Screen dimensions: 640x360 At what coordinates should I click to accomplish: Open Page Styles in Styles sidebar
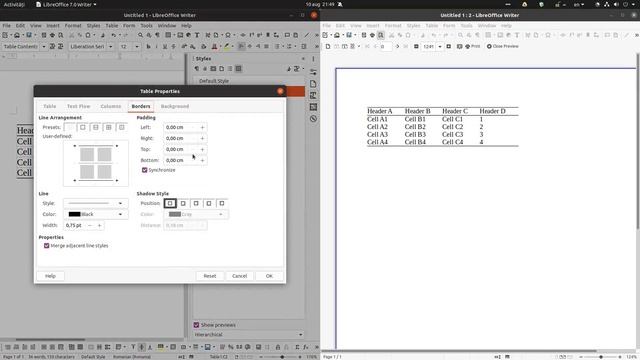[222, 69]
